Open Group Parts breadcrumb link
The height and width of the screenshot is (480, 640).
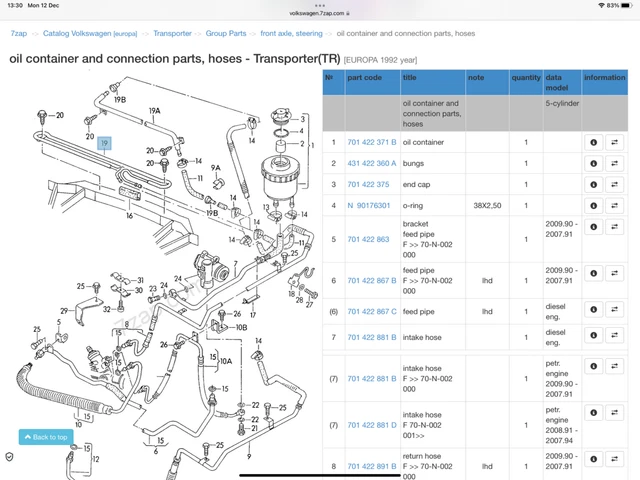coord(226,33)
